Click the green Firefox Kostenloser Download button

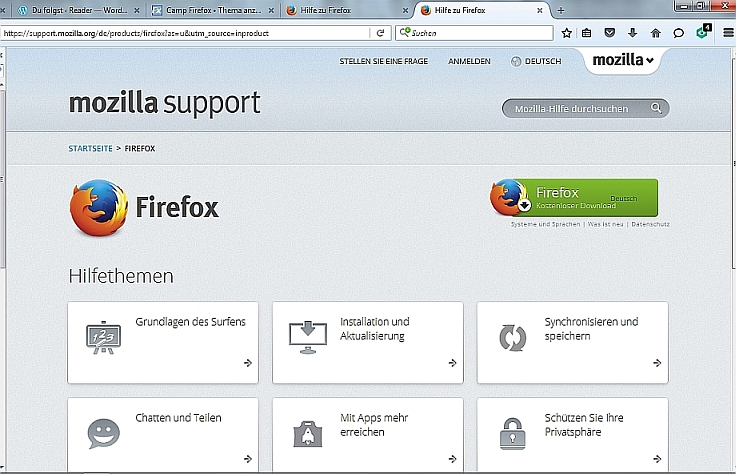(574, 198)
